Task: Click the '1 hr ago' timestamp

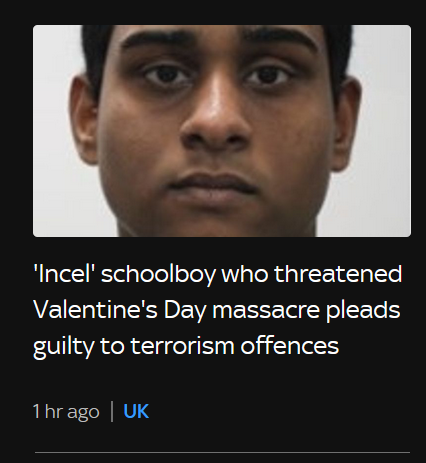Action: point(66,412)
